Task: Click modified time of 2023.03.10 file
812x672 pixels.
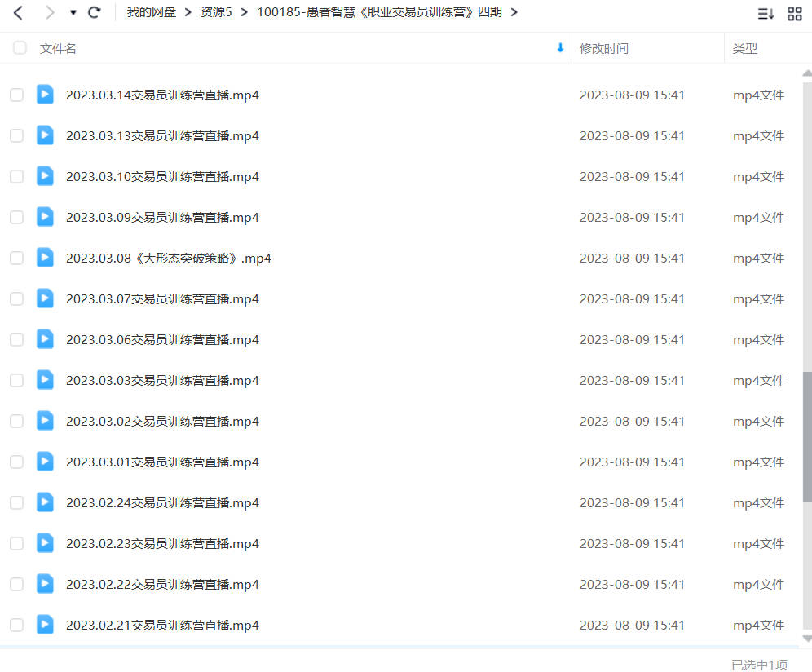Action: (x=632, y=177)
